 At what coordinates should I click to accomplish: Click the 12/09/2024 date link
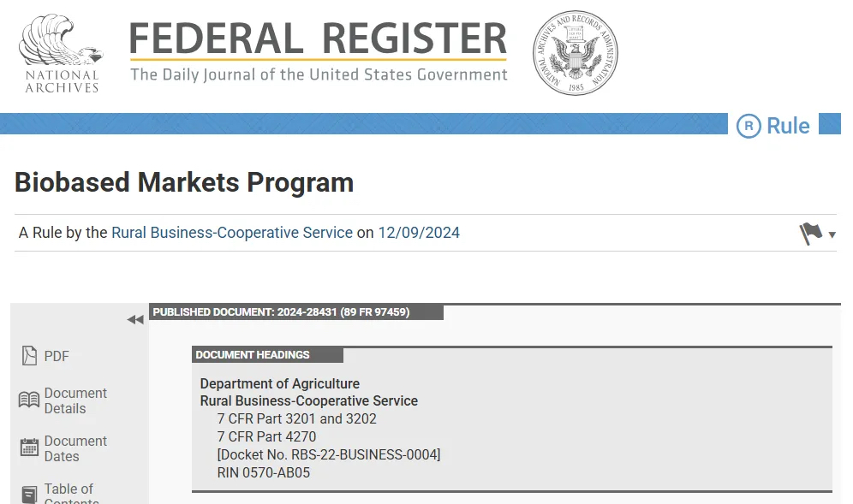click(419, 233)
